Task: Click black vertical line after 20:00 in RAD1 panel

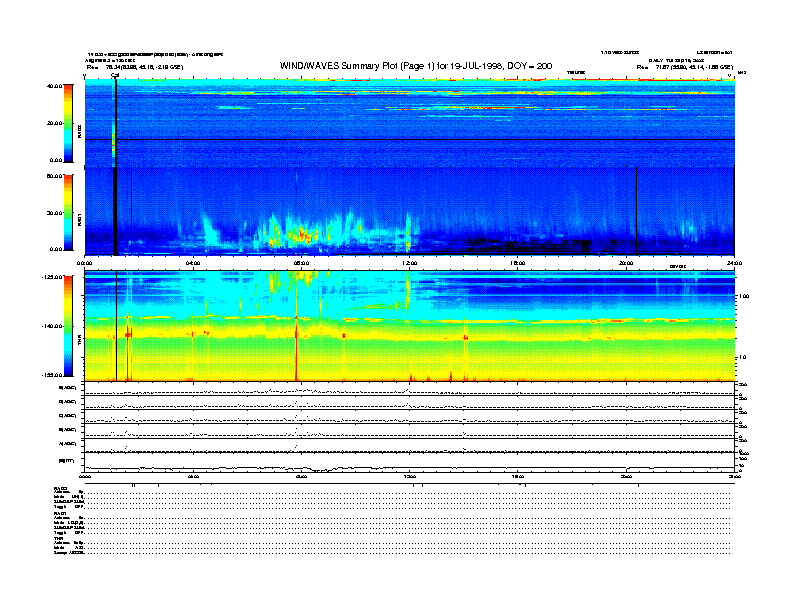Action: click(636, 211)
